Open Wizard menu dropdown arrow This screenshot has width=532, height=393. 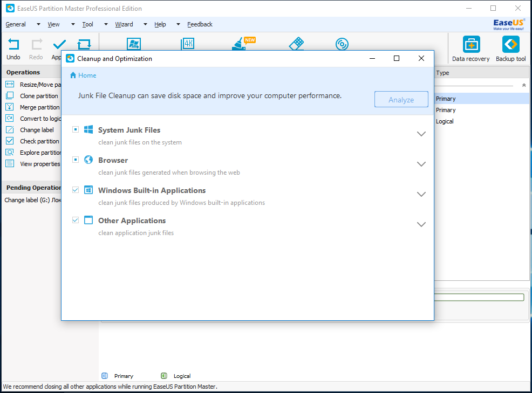point(145,24)
